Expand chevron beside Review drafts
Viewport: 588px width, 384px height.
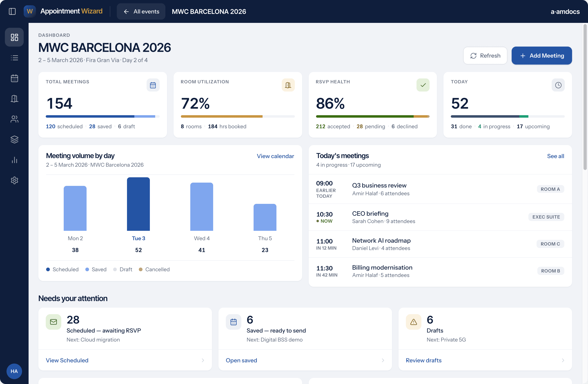pyautogui.click(x=563, y=360)
